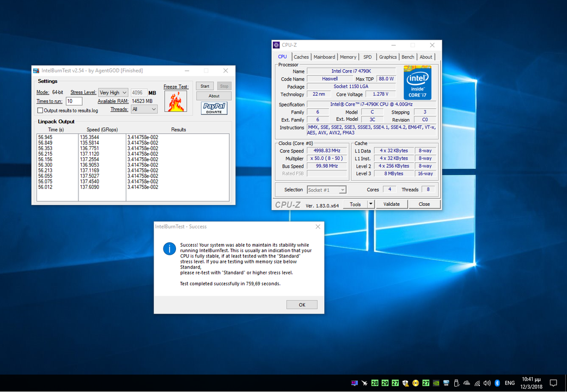Screen dimensions: 567x392
Task: Click the Core Voltage value 1.278 V
Action: [x=380, y=94]
